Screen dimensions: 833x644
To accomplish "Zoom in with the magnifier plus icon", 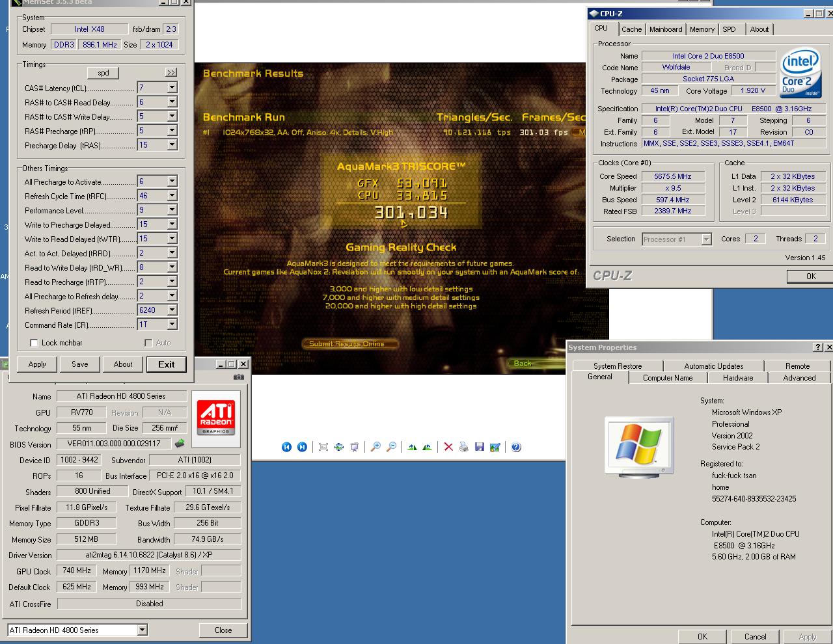I will point(376,447).
